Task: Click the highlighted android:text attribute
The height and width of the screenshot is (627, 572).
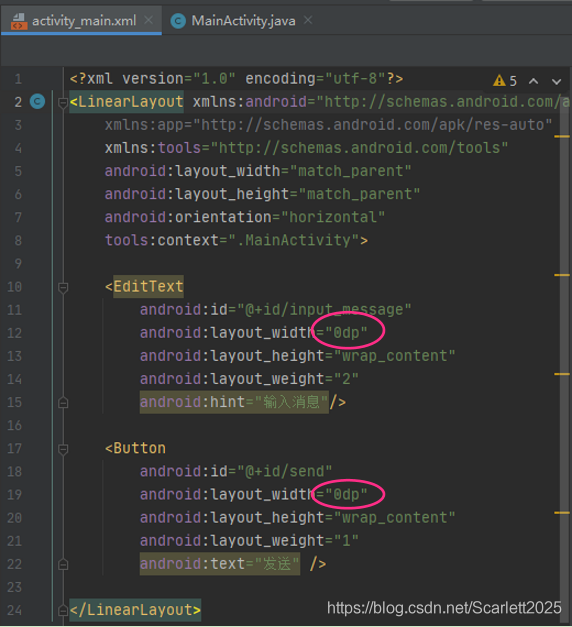Action: click(x=220, y=564)
